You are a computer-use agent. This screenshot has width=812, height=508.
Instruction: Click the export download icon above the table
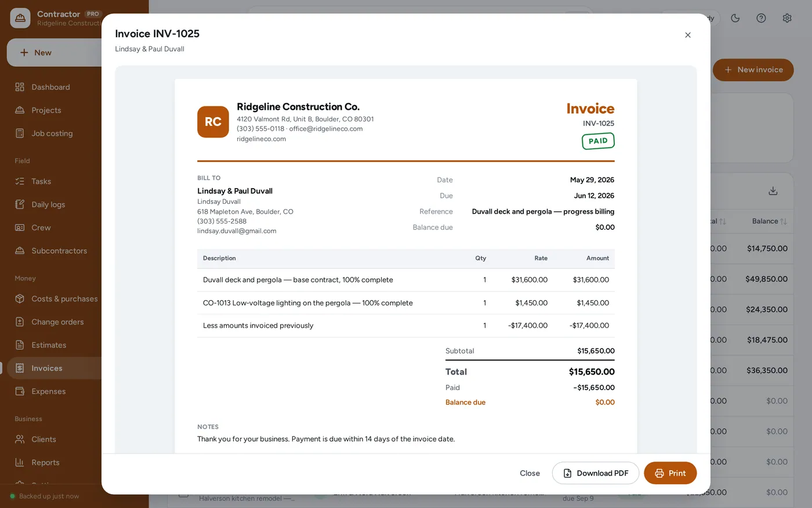click(773, 191)
